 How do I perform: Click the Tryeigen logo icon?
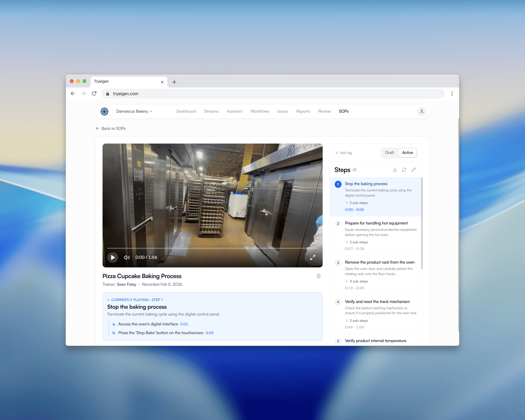click(104, 112)
